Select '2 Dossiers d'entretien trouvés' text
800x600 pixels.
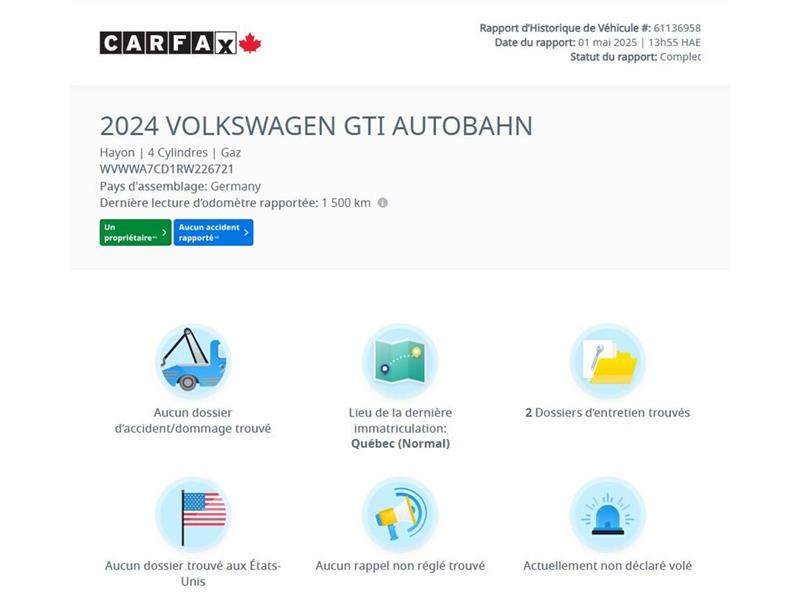tap(607, 413)
